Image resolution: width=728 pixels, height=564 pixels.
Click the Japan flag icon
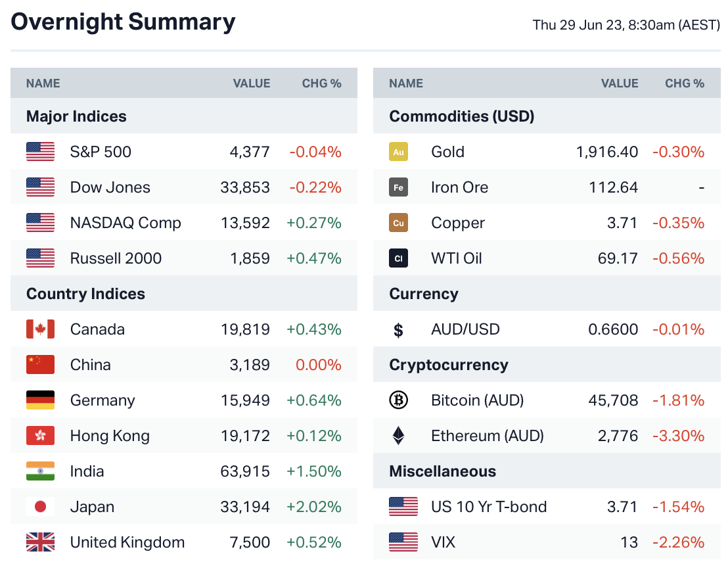(40, 507)
